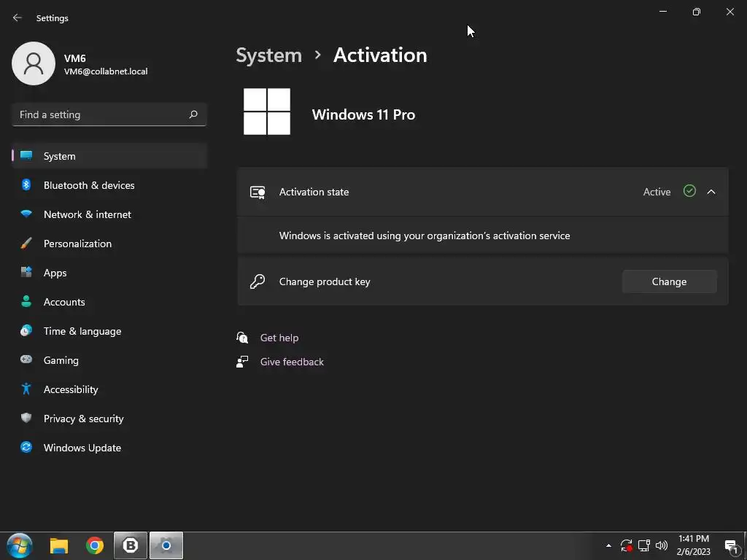The width and height of the screenshot is (747, 560).
Task: Click the activation certificate icon
Action: (x=258, y=192)
